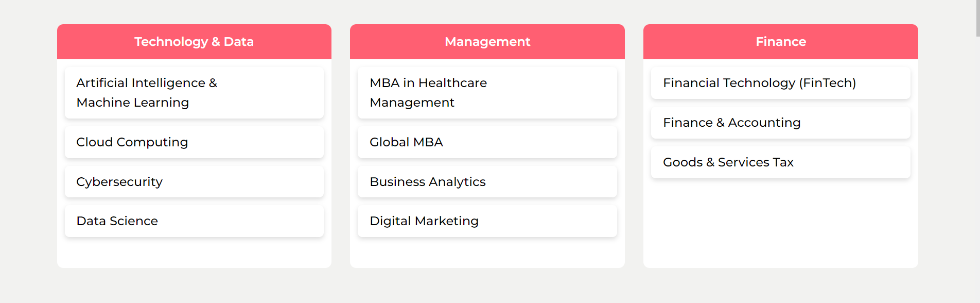Viewport: 980px width, 303px height.
Task: Click the Management category header
Action: pos(487,42)
